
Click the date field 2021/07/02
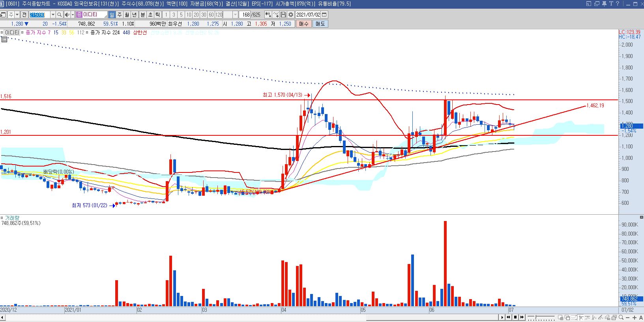click(309, 15)
